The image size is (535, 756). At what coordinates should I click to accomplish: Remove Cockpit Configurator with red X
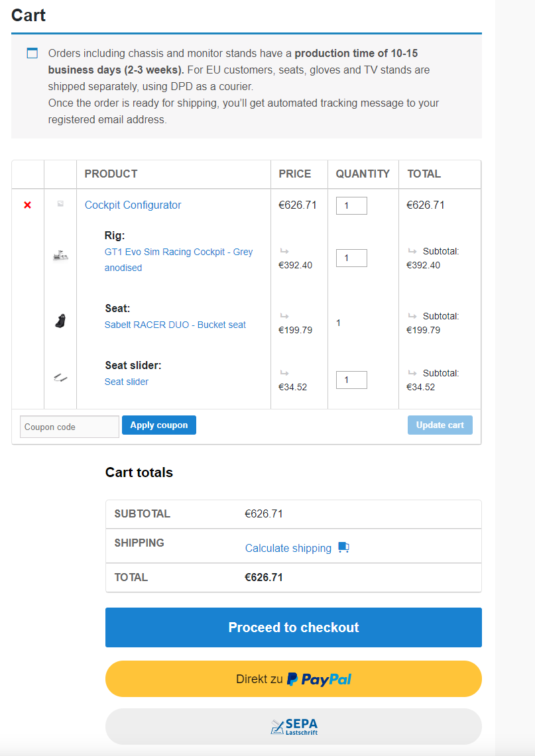[x=27, y=205]
